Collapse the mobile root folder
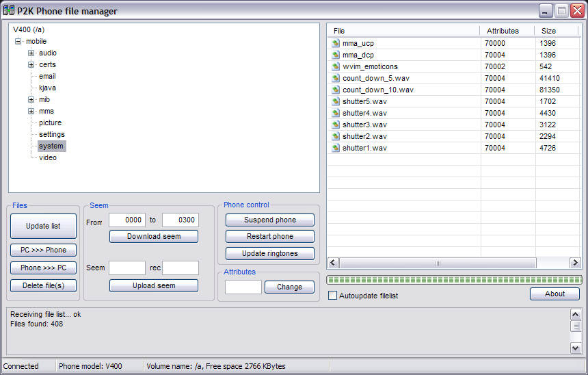The image size is (588, 375). (18, 41)
